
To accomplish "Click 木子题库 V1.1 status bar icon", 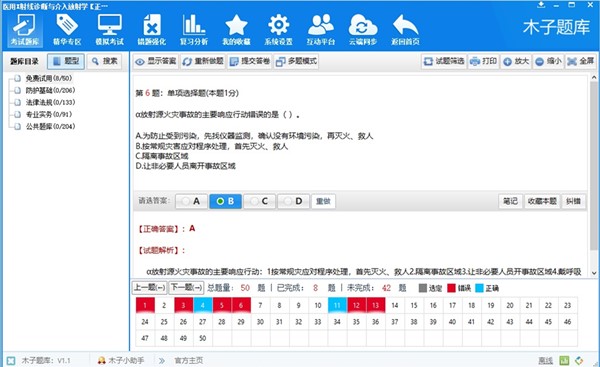I will point(11,360).
